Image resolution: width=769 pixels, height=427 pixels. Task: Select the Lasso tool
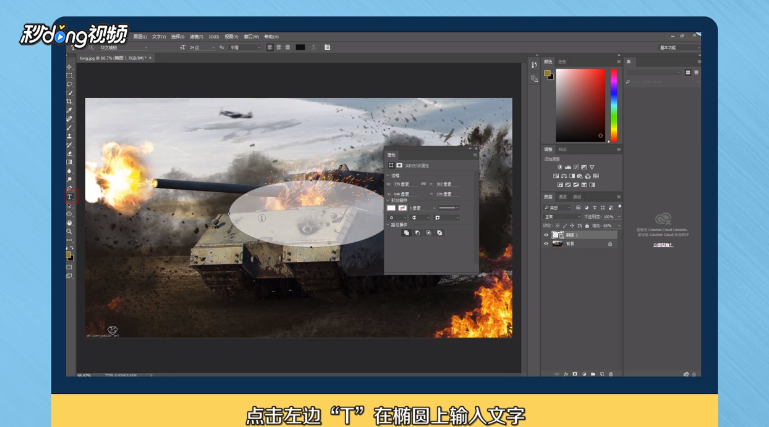tap(70, 84)
